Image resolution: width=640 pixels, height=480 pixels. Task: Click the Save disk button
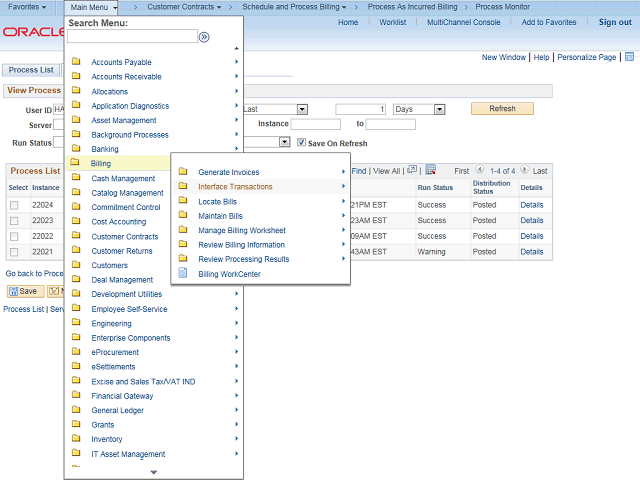click(x=24, y=291)
